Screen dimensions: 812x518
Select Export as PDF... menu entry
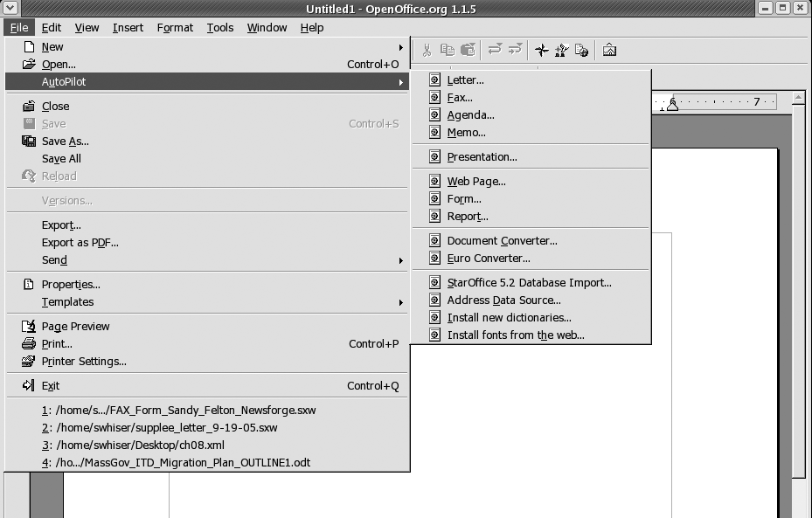pos(207,243)
